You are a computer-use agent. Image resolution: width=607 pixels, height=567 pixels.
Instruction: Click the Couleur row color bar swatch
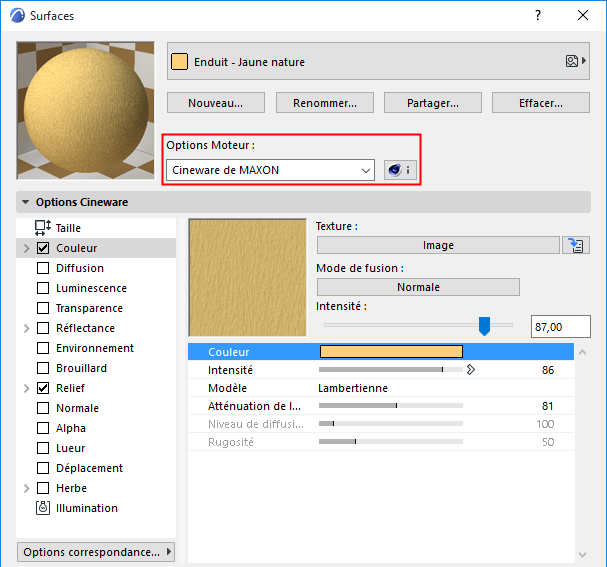[391, 351]
